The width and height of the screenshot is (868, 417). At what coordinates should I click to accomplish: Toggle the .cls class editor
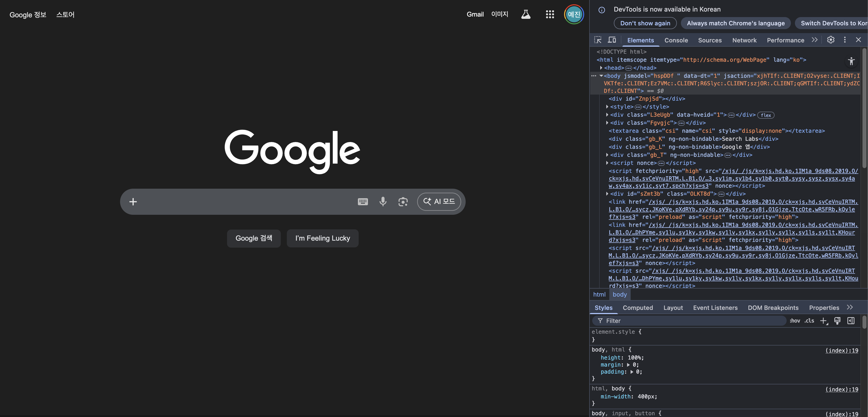[x=809, y=321]
